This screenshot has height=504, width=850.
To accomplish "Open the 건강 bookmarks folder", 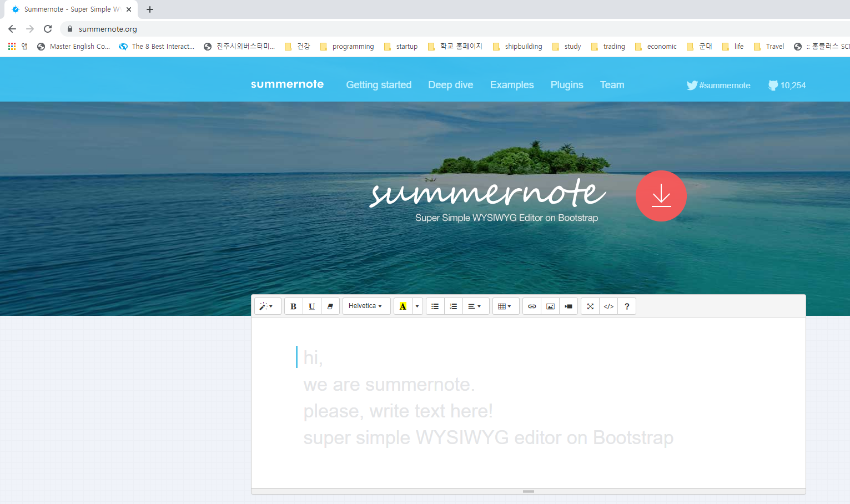I will pyautogui.click(x=298, y=47).
